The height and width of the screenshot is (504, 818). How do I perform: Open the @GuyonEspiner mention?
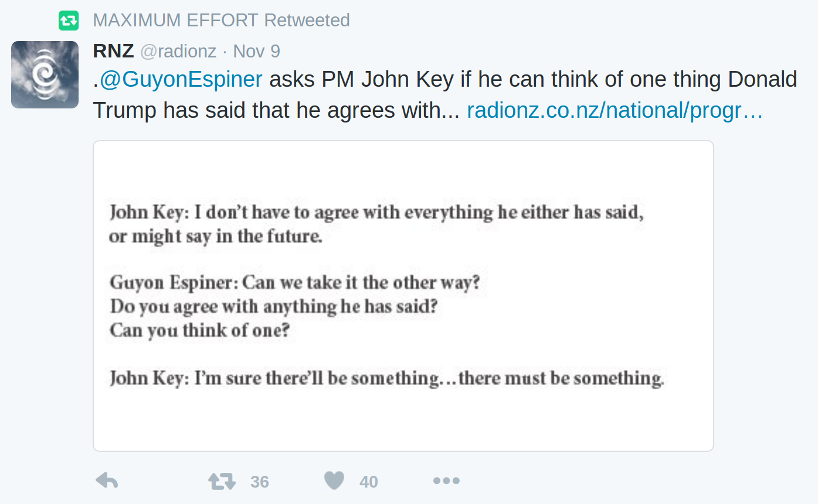pos(181,80)
